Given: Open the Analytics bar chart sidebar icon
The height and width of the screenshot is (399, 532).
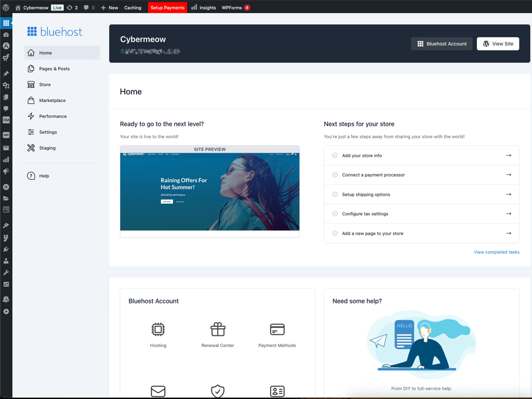Looking at the screenshot, I should click(6, 159).
